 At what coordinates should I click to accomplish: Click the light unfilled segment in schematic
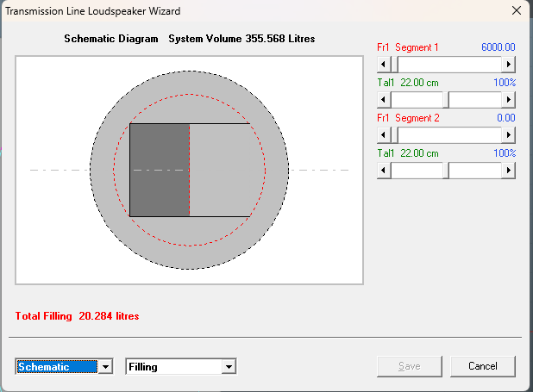tap(220, 170)
